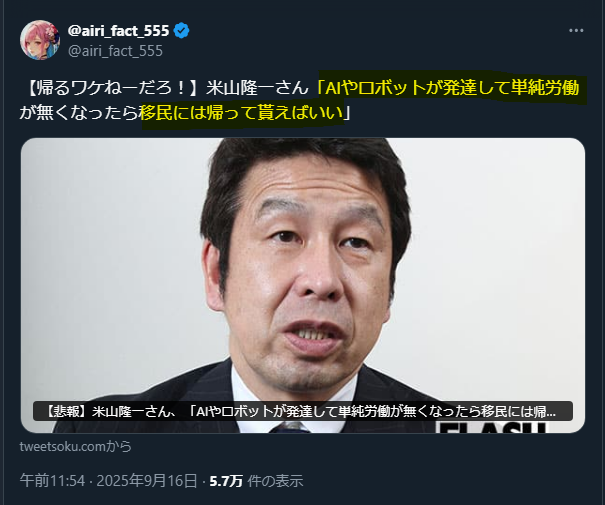The height and width of the screenshot is (505, 605).
Task: Click the 午前11:54 timestamp
Action: pyautogui.click(x=52, y=481)
